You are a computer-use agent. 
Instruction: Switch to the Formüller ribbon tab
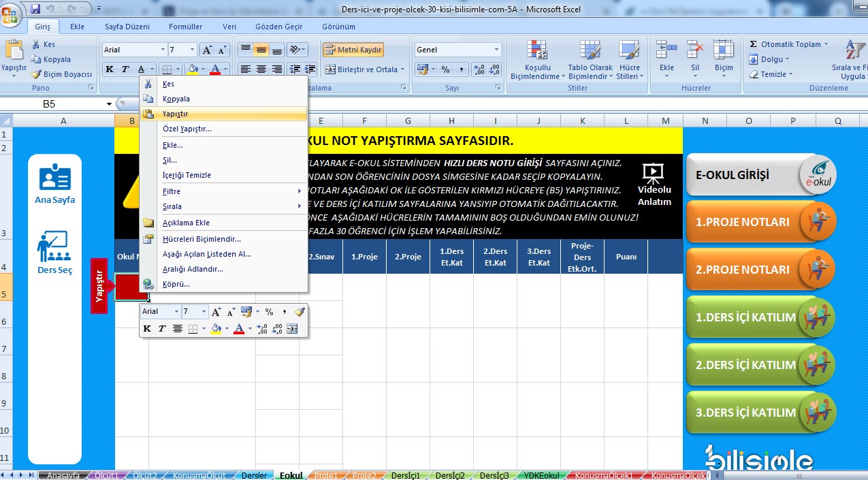click(x=185, y=27)
